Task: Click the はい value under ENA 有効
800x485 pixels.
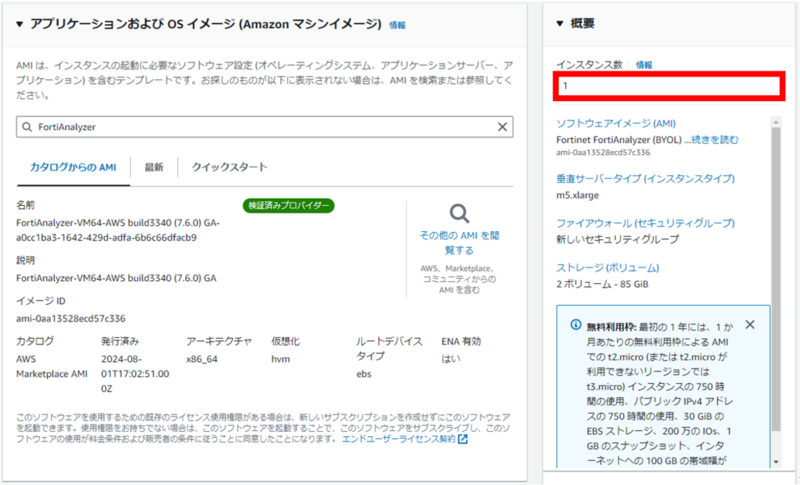Action: click(x=451, y=359)
